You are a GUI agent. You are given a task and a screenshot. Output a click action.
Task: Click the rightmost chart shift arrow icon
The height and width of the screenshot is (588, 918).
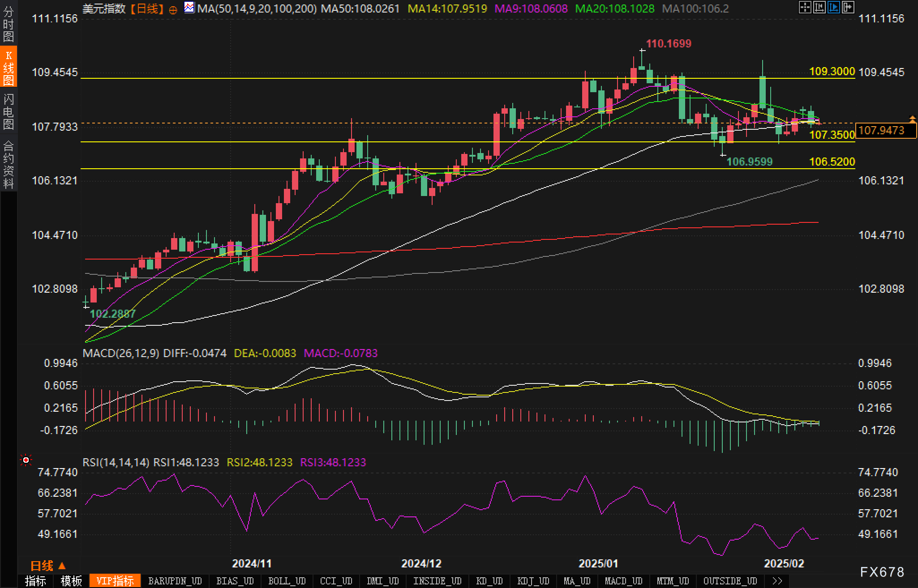point(848,7)
